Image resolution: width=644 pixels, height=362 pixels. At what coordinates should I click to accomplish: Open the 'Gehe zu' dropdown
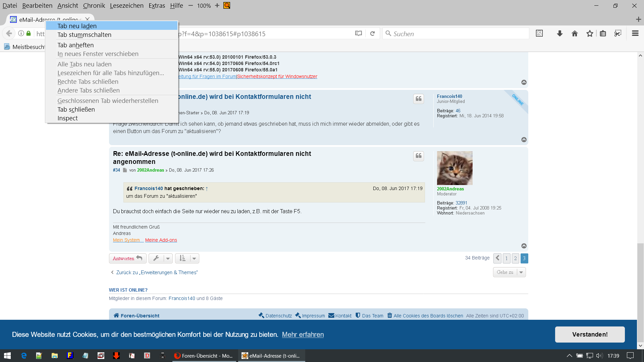[509, 272]
